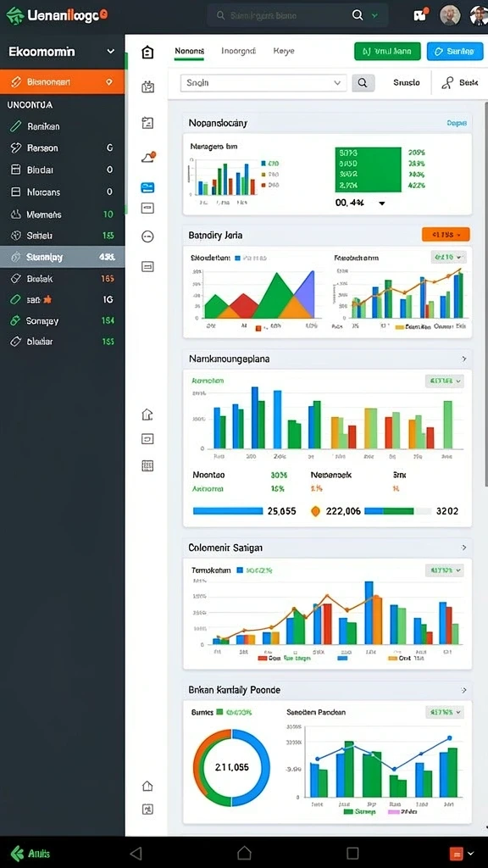Expand the Ekoomomin sidebar header chevron

[x=111, y=52]
